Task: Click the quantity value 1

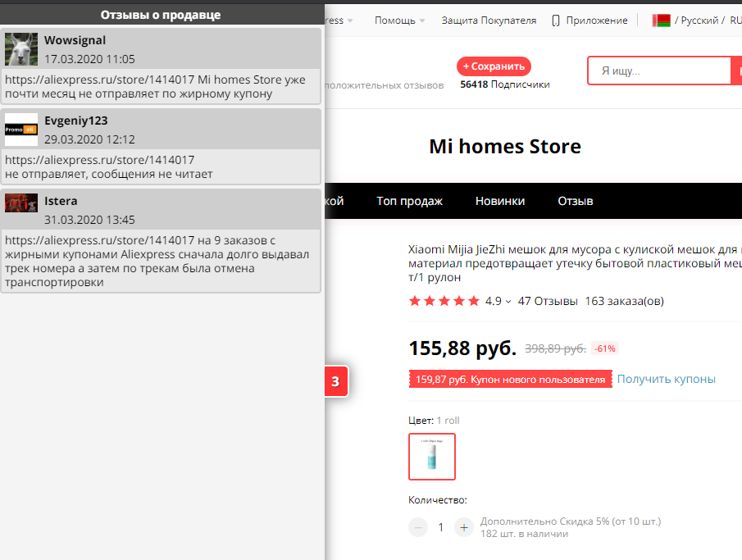Action: click(440, 527)
